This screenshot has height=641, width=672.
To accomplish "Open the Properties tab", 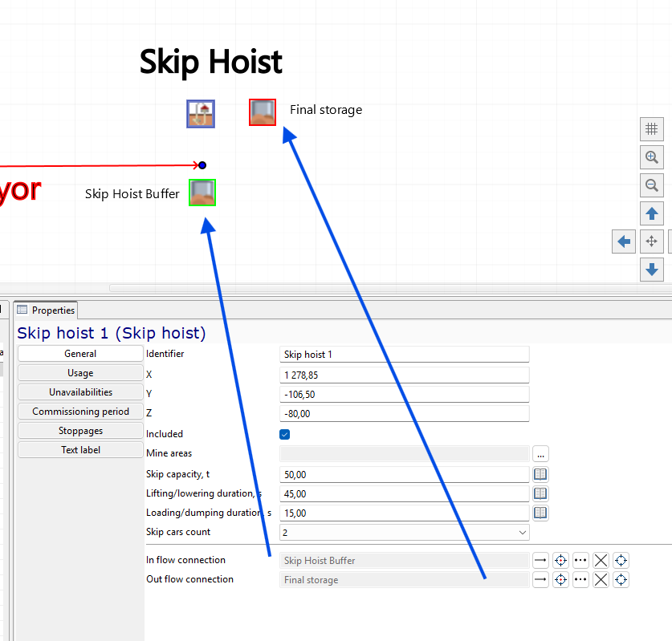I will 46,310.
